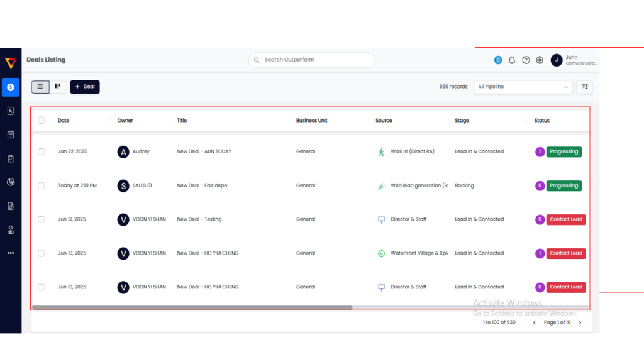Viewport: 644px width, 362px height.
Task: Check the box for ALIN TODAY deal
Action: pyautogui.click(x=42, y=151)
